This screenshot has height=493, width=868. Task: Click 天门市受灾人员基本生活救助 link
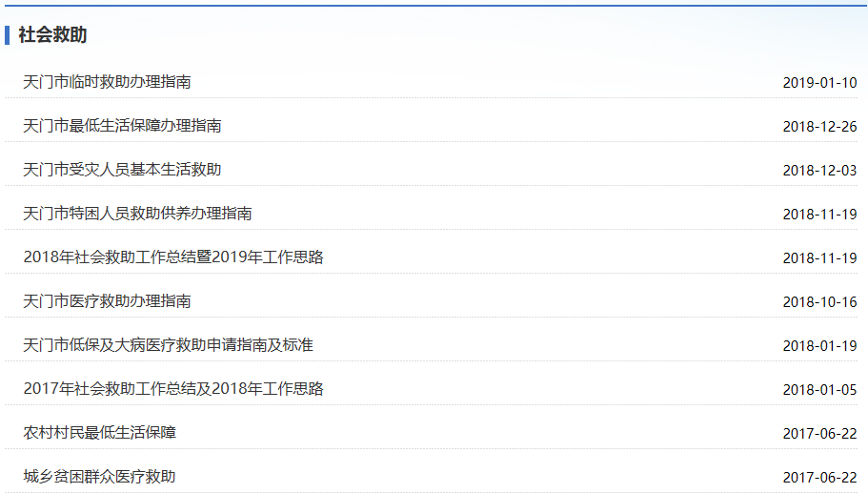tap(122, 170)
